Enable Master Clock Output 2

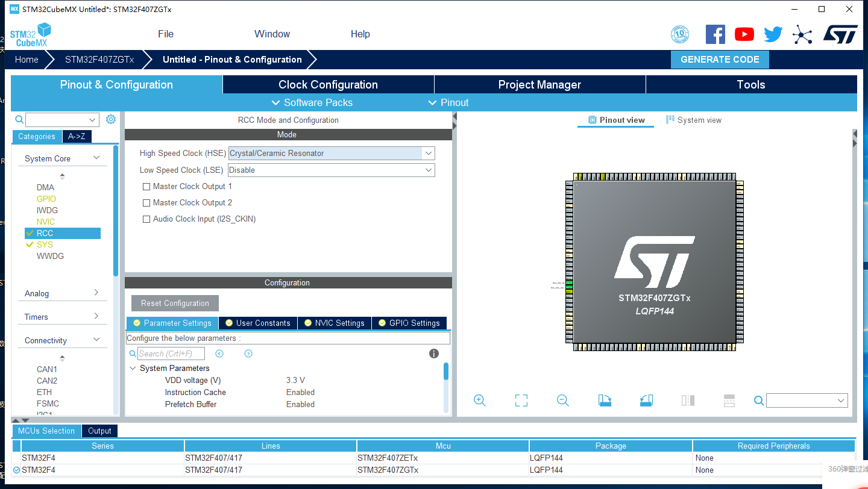pyautogui.click(x=146, y=202)
